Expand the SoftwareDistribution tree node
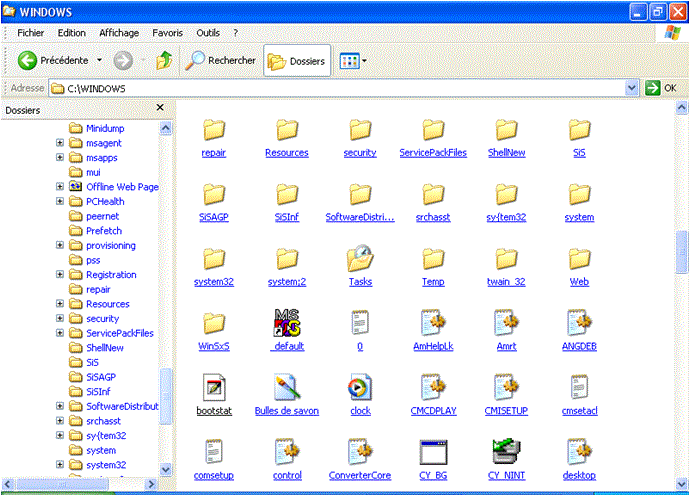 tap(60, 406)
